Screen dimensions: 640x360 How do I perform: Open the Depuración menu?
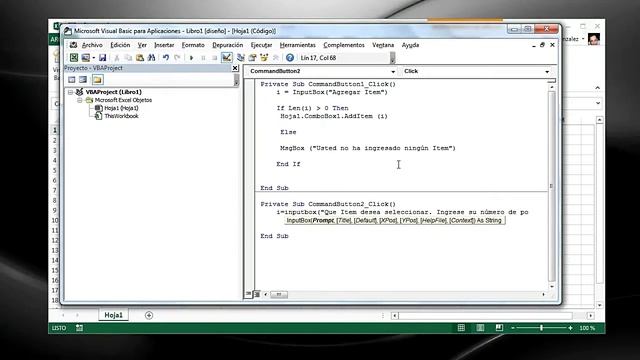[227, 45]
